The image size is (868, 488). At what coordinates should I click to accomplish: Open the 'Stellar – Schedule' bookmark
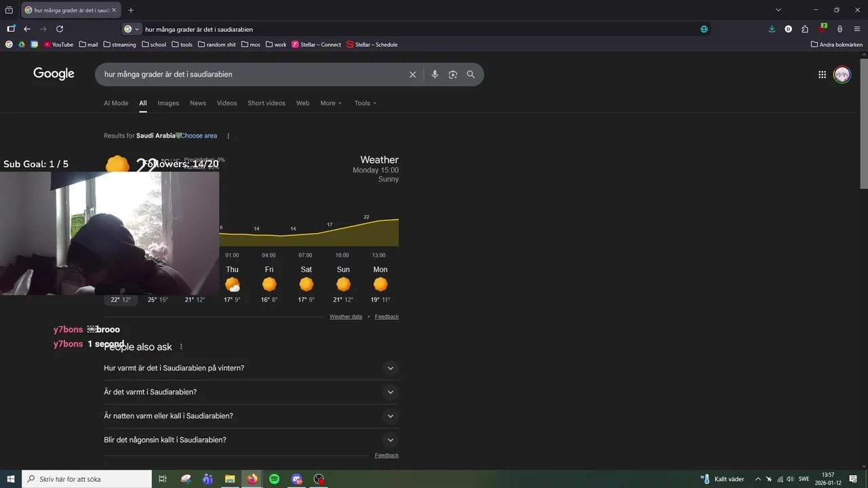(372, 45)
